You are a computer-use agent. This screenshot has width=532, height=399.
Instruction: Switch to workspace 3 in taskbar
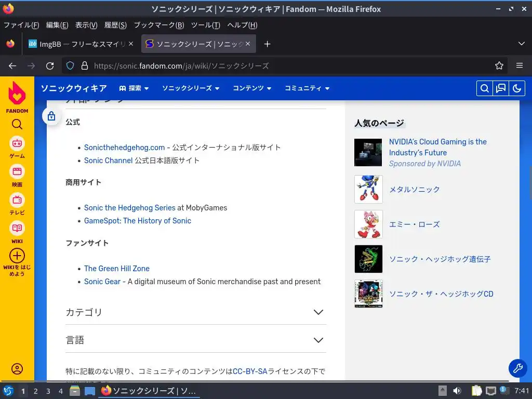48,391
